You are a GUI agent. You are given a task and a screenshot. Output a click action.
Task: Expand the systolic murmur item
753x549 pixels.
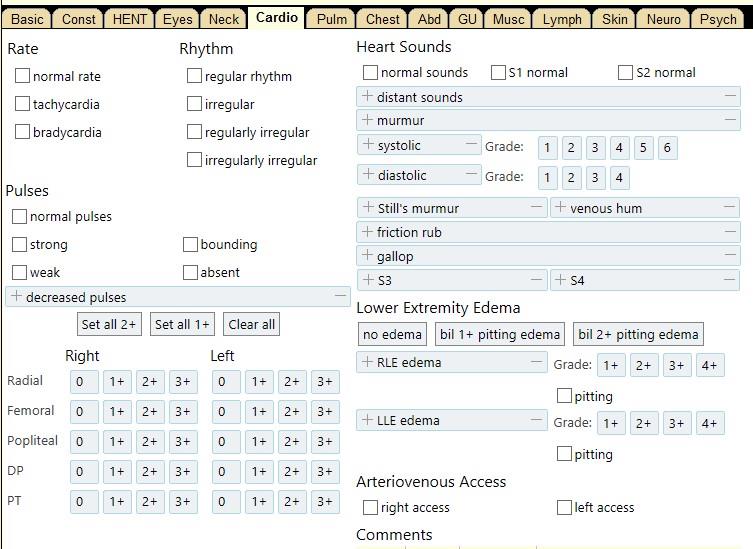click(367, 145)
